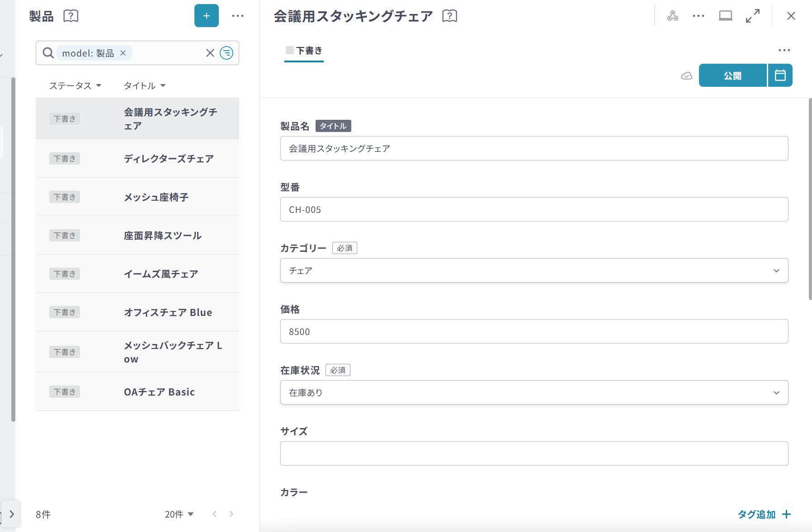812x532 pixels.
Task: Expand the entry to full screen
Action: tap(752, 16)
